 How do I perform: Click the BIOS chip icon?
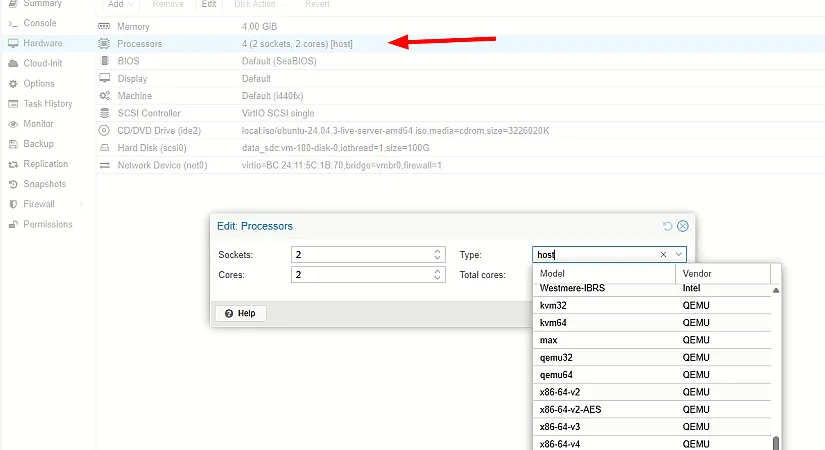[x=105, y=61]
